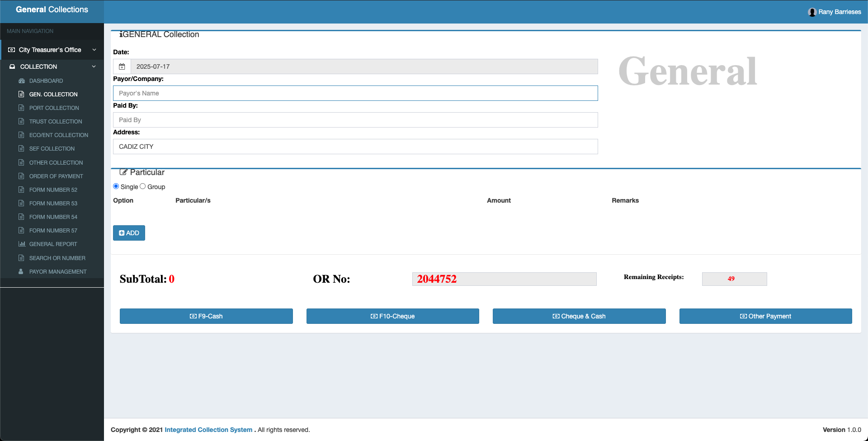868x441 pixels.
Task: Click the City Treasurer's Office money icon
Action: 12,50
